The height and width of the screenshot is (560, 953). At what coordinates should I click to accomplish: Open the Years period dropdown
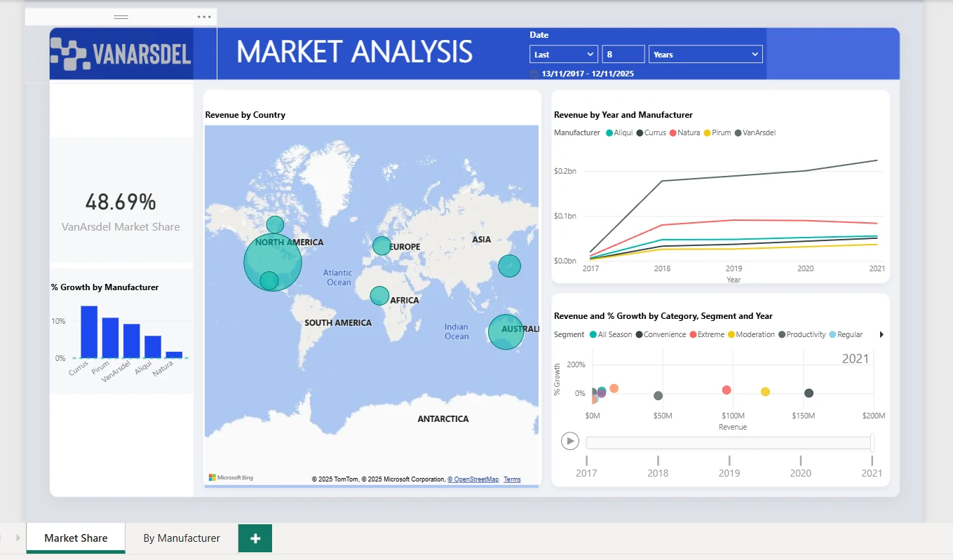(x=705, y=54)
